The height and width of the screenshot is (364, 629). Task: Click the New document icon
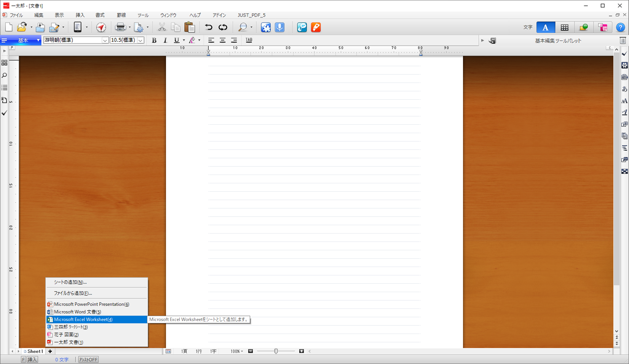8,27
